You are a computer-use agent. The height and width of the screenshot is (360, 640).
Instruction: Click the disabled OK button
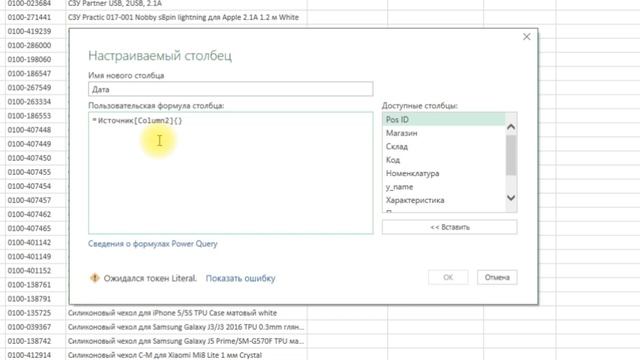click(x=448, y=278)
